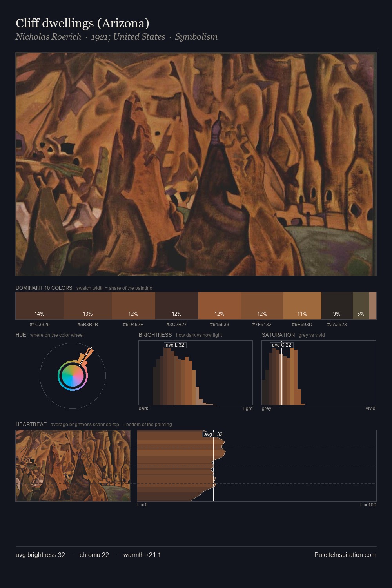Click the avg brightness 32 footer stat
Viewport: 392px width, 588px height.
(40, 555)
